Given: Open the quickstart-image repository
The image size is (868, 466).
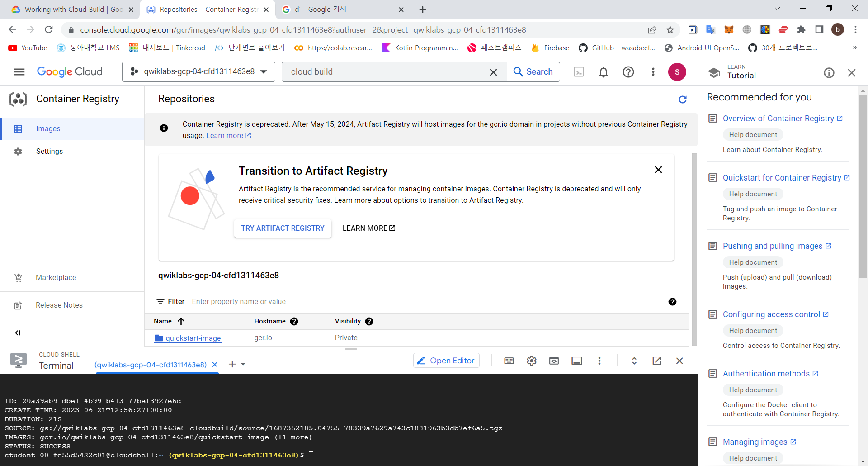Looking at the screenshot, I should click(193, 338).
